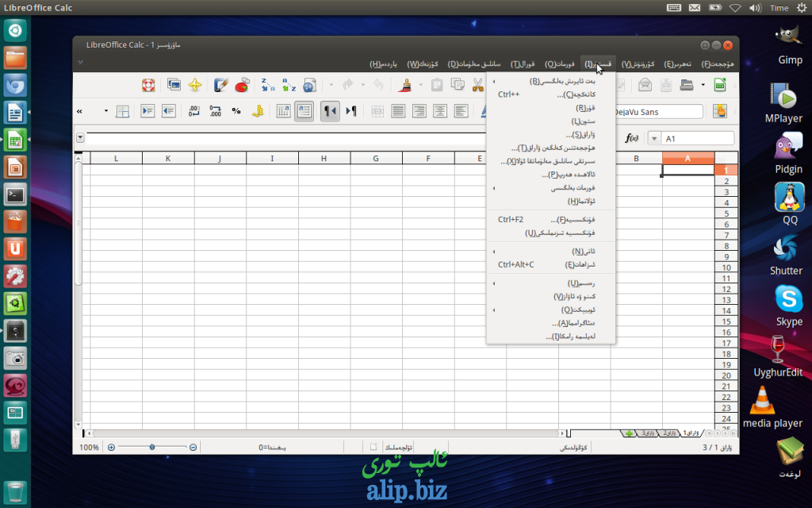
Task: Click formatting toolbar overflow double chevron
Action: pyautogui.click(x=79, y=111)
